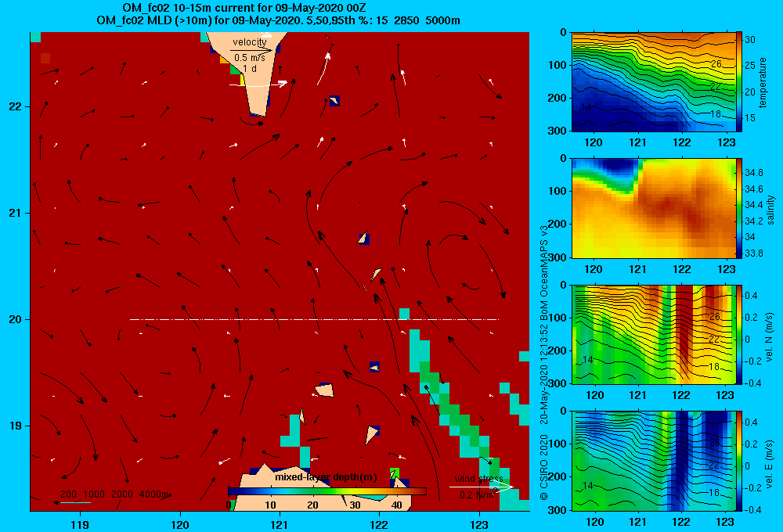Click the mixed-layer depth color bar
783x532 pixels.
[327, 491]
